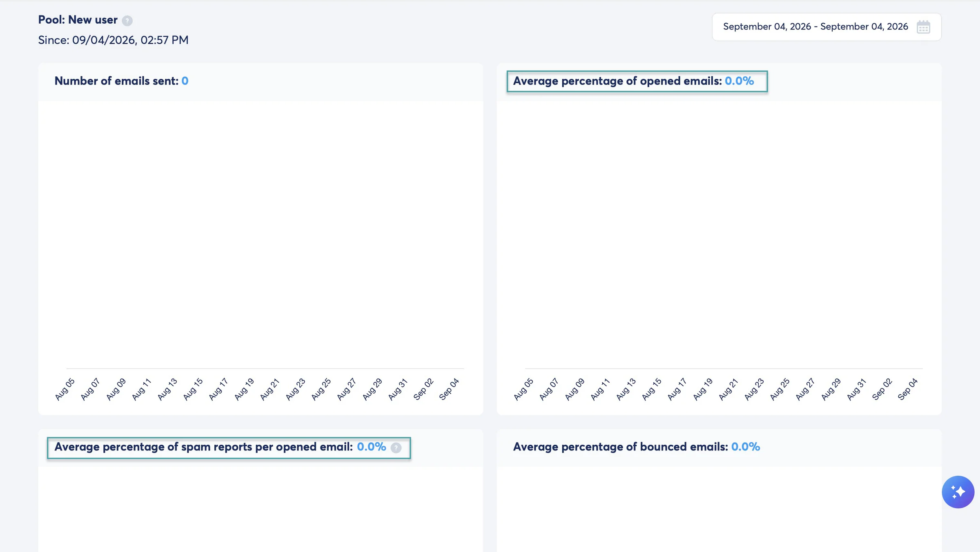Click the opened emails value 0.0%

[739, 81]
